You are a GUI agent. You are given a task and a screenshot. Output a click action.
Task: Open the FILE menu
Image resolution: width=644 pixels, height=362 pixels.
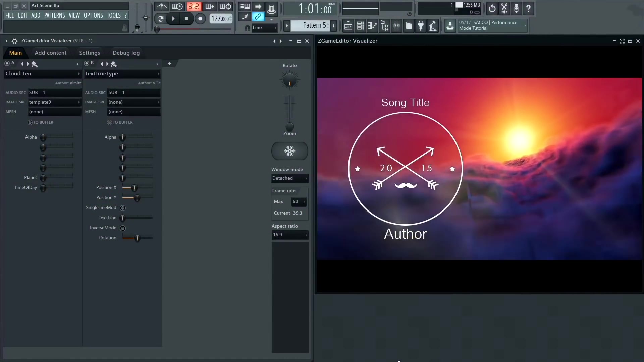10,15
